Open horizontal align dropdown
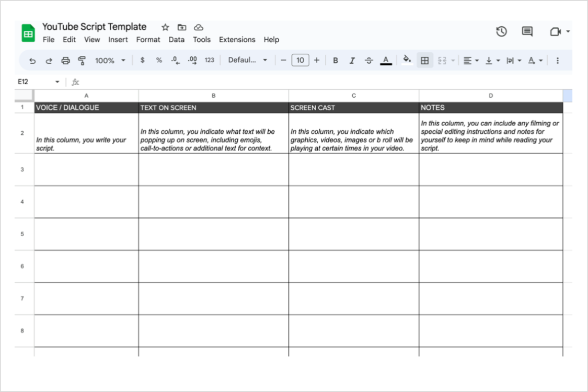This screenshot has width=588, height=392. (x=471, y=61)
